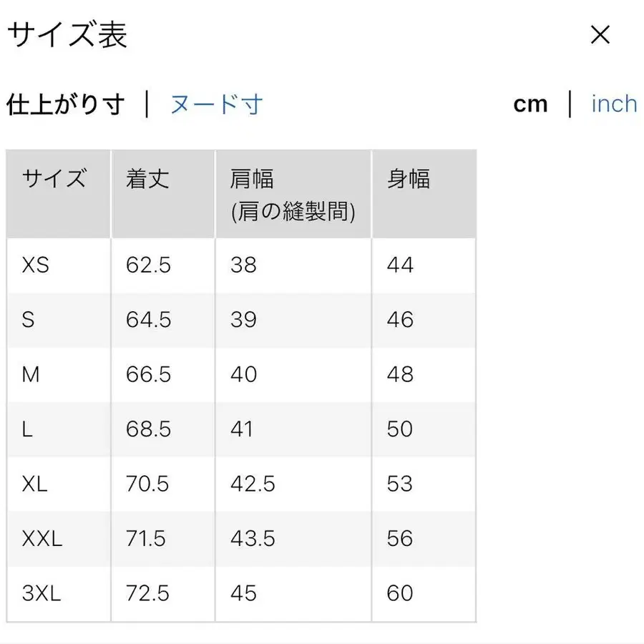The height and width of the screenshot is (644, 644).
Task: Click the 肩幅 column header
Action: pos(249,179)
